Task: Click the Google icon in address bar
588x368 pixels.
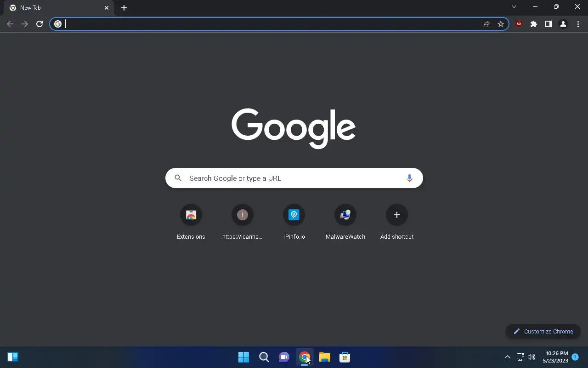Action: coord(58,24)
